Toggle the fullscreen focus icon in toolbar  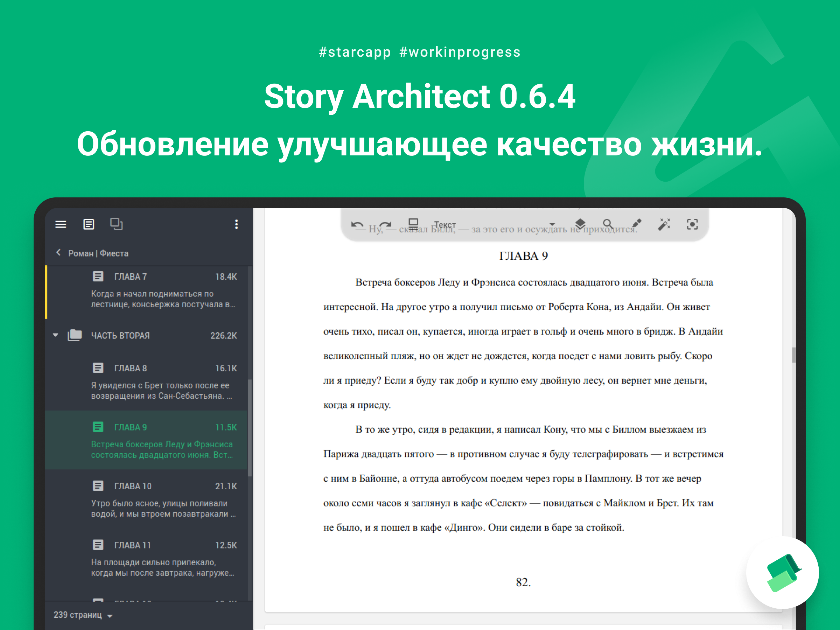[x=692, y=224]
